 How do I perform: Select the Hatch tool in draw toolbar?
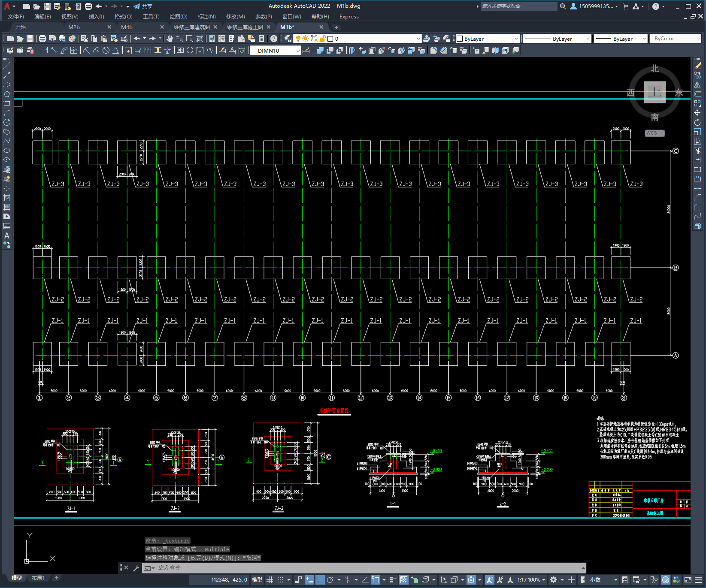[7, 198]
